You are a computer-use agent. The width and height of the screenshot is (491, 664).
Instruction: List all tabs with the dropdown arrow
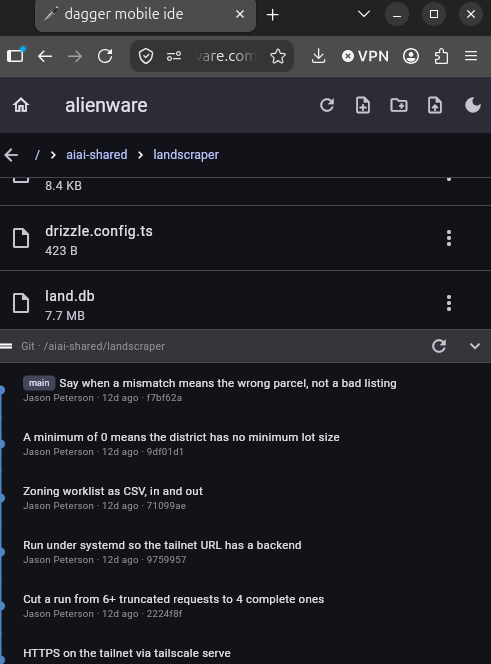pyautogui.click(x=363, y=14)
